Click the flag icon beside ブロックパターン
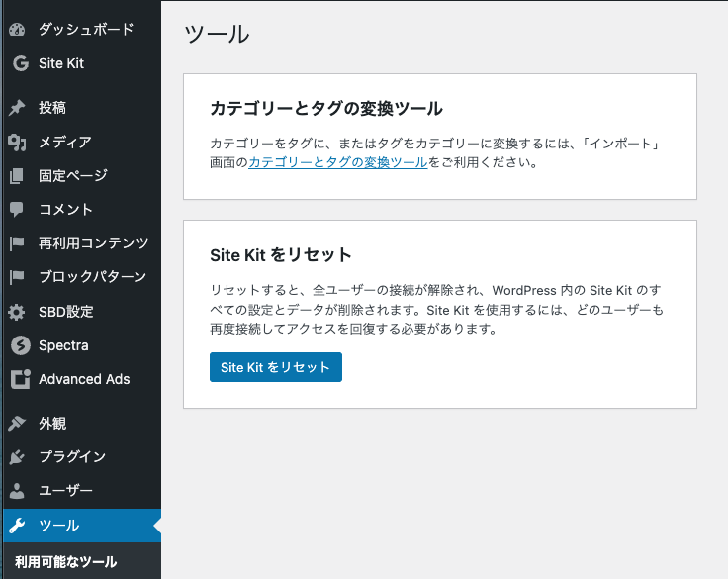 point(17,277)
